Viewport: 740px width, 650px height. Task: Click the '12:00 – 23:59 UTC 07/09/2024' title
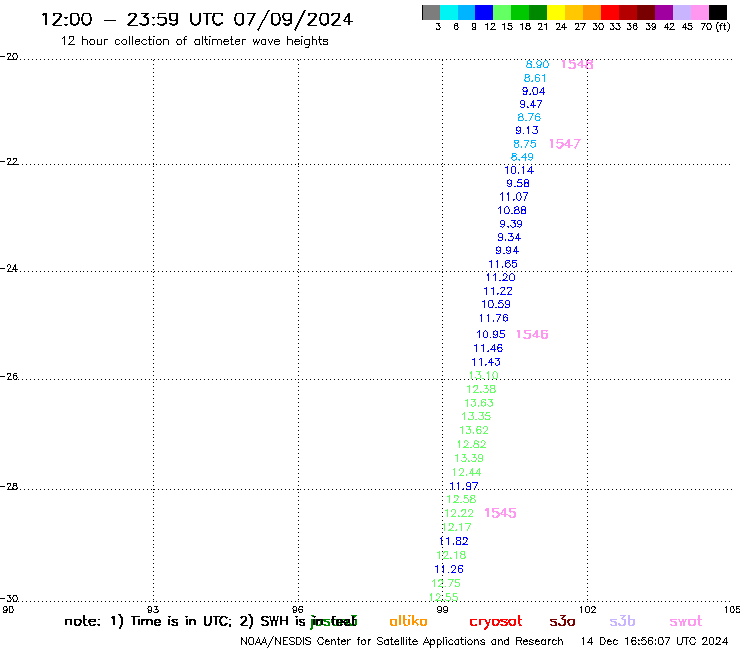(197, 19)
